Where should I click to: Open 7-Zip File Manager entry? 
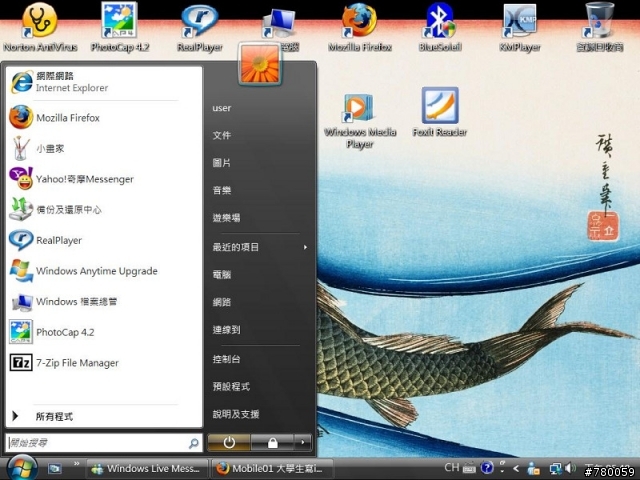pyautogui.click(x=104, y=362)
